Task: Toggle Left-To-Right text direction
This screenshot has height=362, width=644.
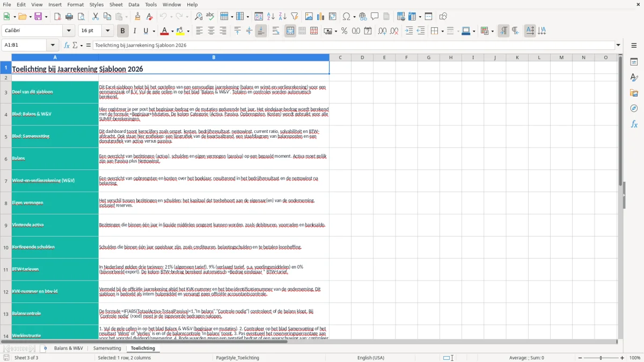Action: coord(503,31)
